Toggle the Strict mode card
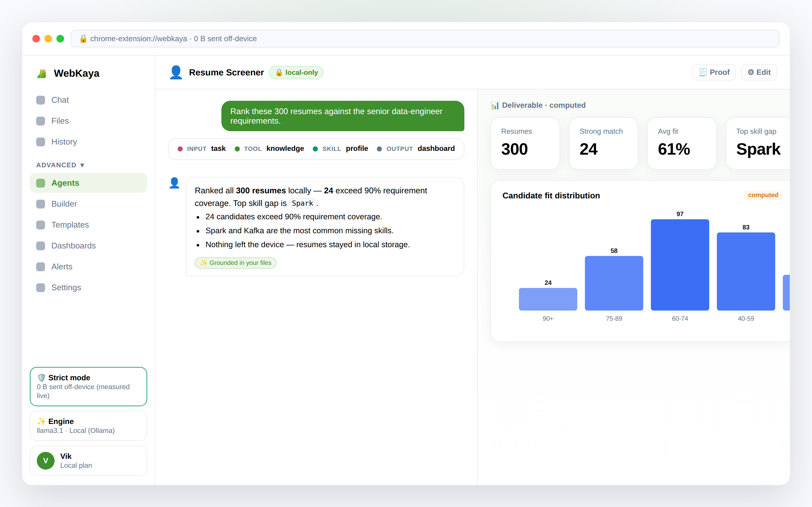Screen dimensions: 812x507 tap(88, 386)
